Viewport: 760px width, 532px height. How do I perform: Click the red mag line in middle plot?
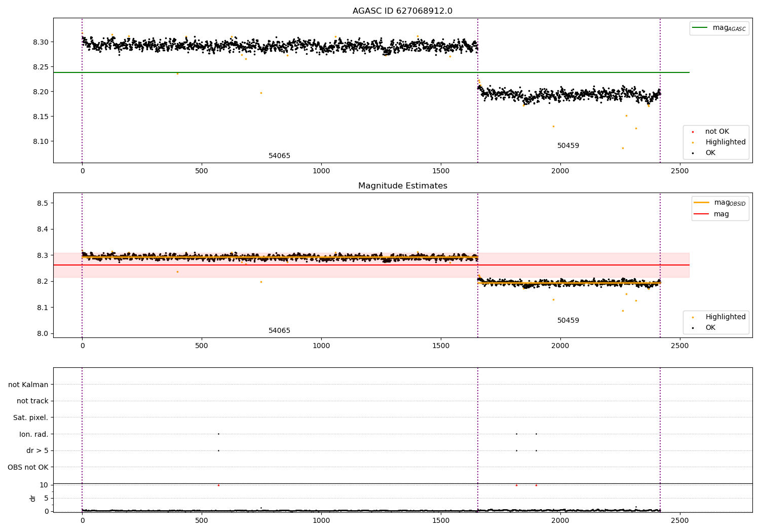[x=371, y=265]
